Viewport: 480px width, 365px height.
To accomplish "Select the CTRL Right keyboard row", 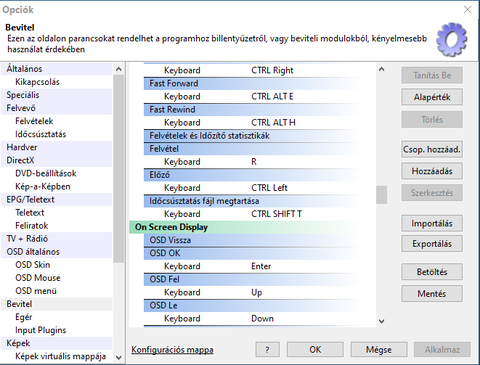I will 252,70.
